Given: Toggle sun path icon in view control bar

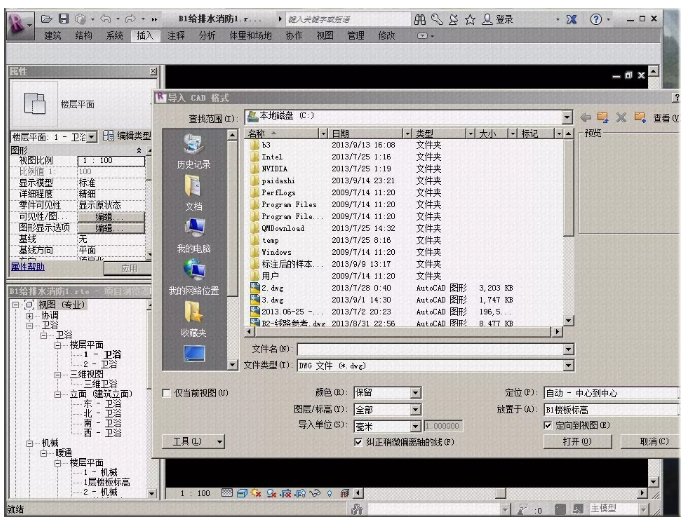Looking at the screenshot, I should click(257, 493).
